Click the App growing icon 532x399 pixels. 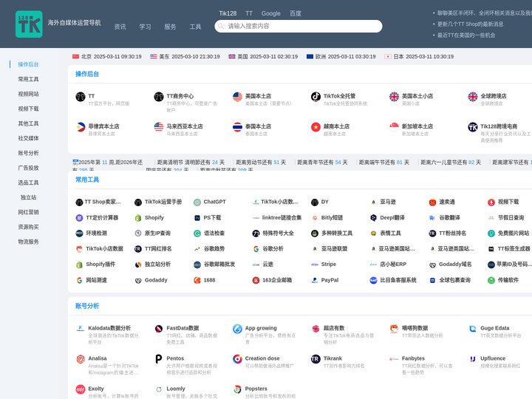(237, 328)
